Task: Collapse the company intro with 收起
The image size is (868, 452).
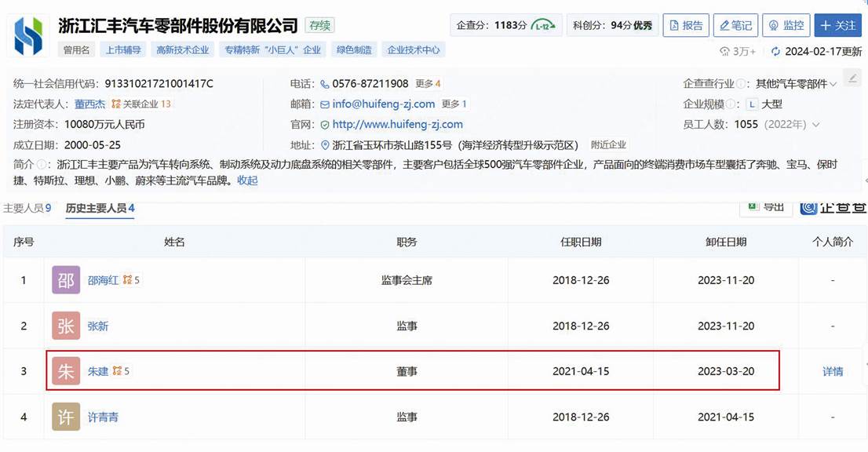Action: point(247,180)
